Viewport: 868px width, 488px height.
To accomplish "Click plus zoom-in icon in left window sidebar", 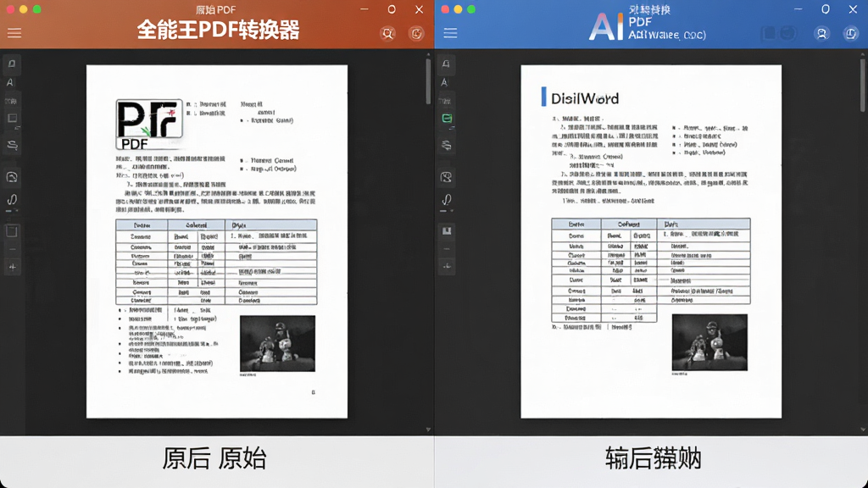I will point(12,267).
